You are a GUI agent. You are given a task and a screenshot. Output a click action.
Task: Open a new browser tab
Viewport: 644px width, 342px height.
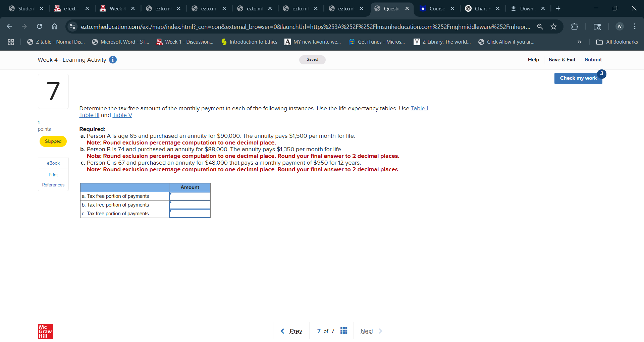pos(558,8)
